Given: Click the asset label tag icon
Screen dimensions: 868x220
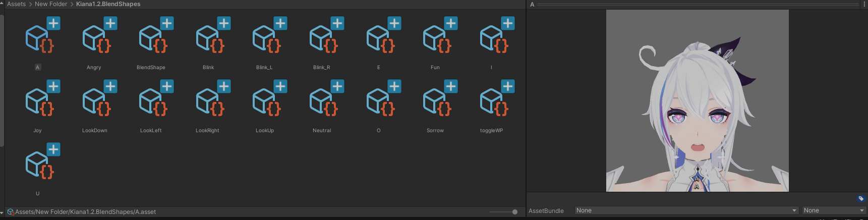Looking at the screenshot, I should (861, 198).
